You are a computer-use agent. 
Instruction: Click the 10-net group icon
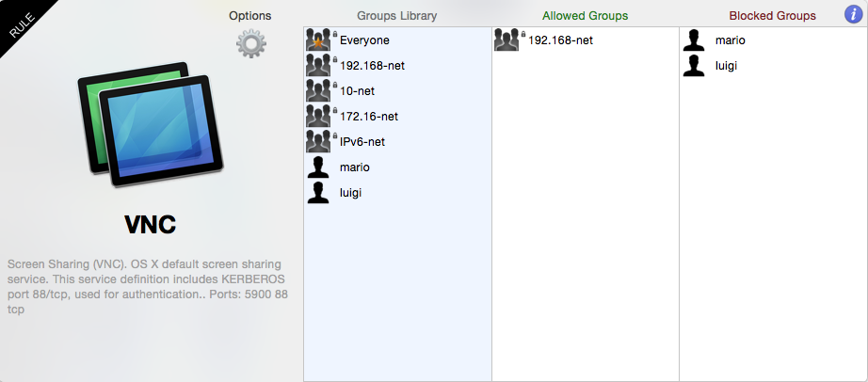[320, 91]
